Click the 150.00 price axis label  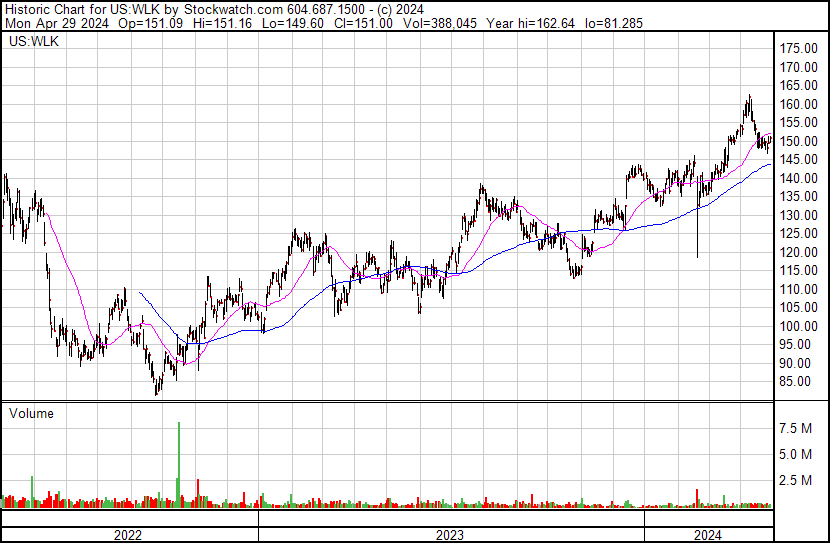click(x=798, y=141)
